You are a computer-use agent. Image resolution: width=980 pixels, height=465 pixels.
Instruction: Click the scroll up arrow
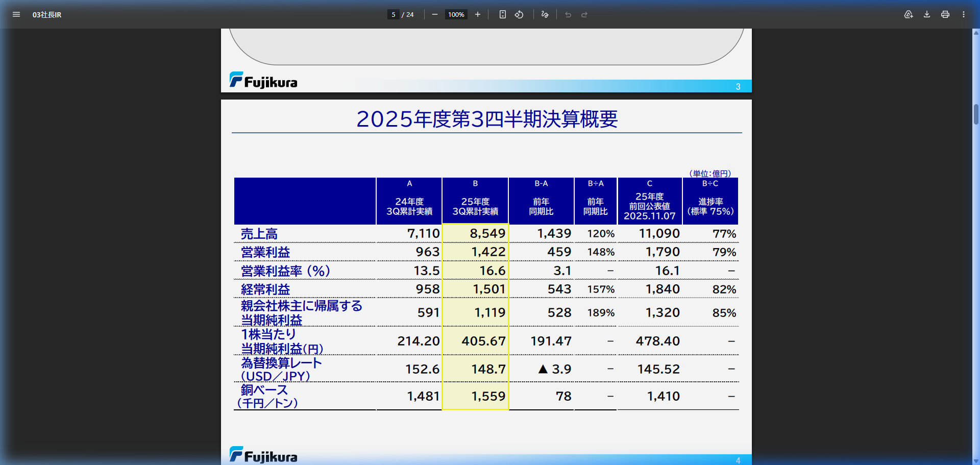click(x=976, y=33)
